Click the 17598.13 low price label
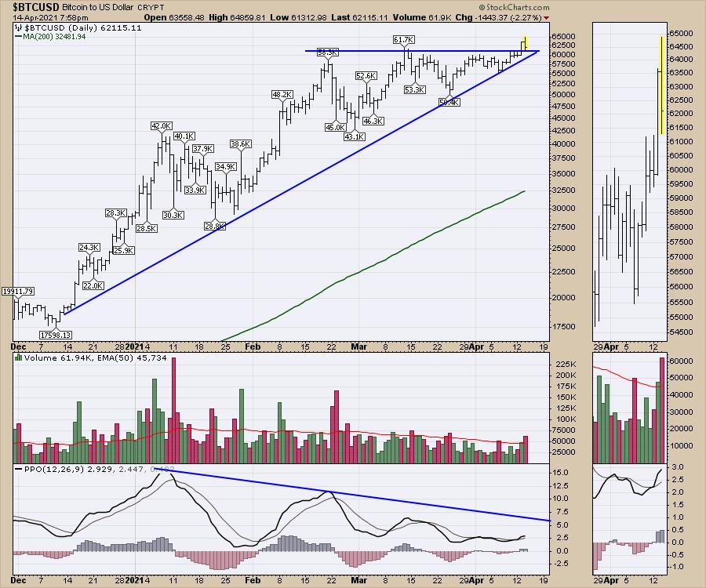 54,335
